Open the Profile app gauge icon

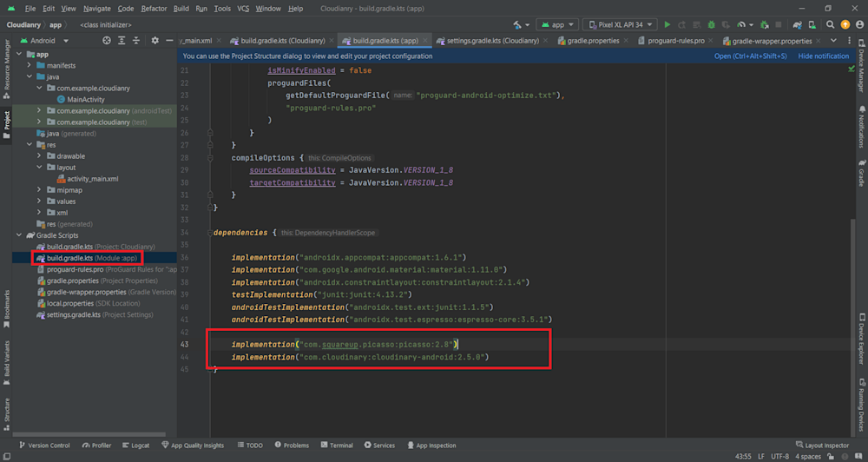click(x=741, y=25)
